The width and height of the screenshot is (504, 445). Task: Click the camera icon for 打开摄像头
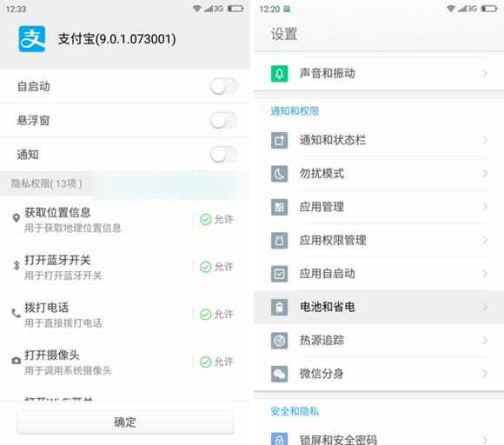16,361
